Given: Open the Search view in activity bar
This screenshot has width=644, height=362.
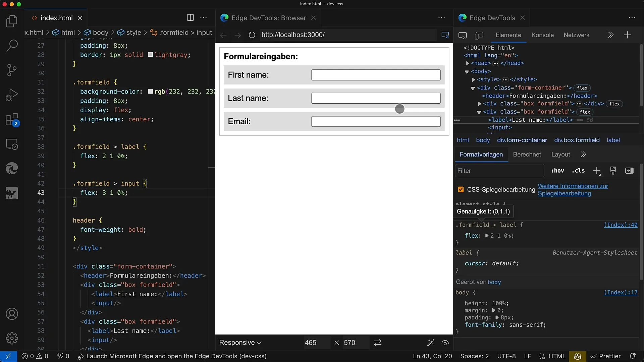Looking at the screenshot, I should [x=12, y=46].
